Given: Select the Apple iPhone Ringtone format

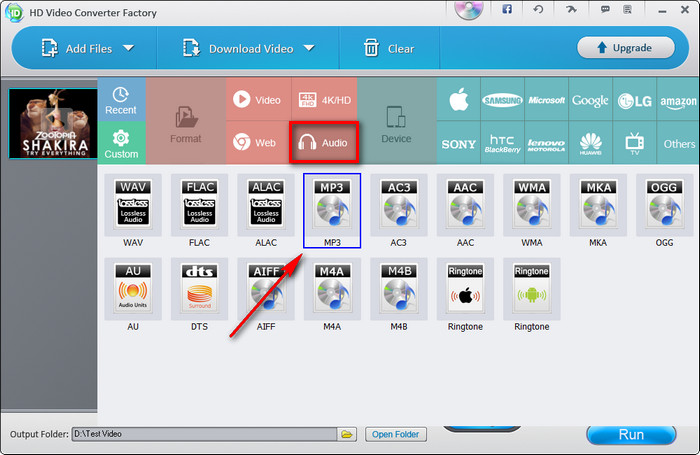Looking at the screenshot, I should (465, 291).
